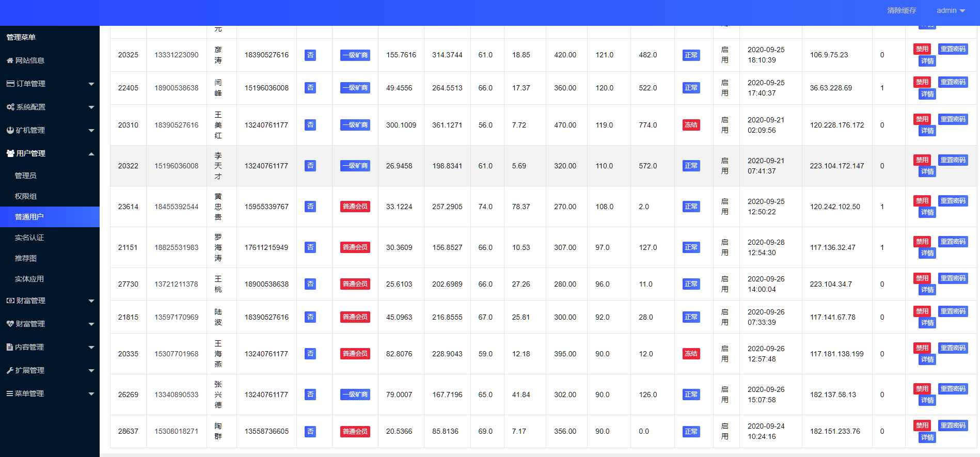Toggle the 否 badge in row 20325

[x=310, y=55]
